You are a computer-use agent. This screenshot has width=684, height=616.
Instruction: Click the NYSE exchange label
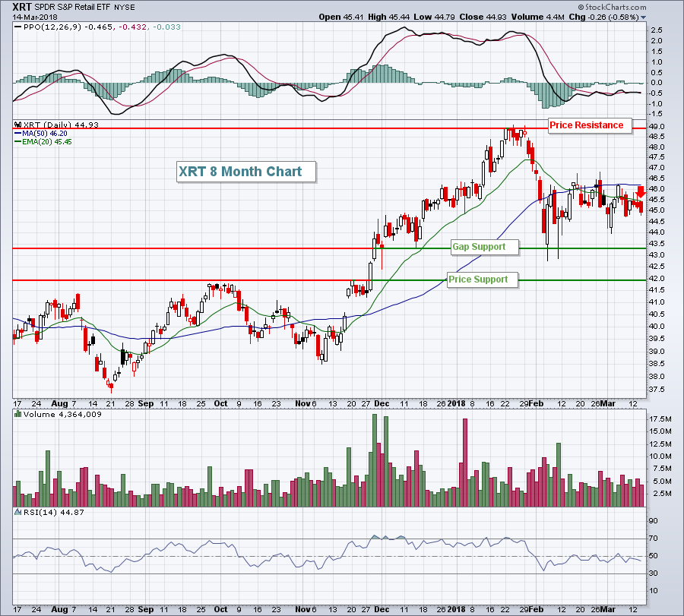125,8
